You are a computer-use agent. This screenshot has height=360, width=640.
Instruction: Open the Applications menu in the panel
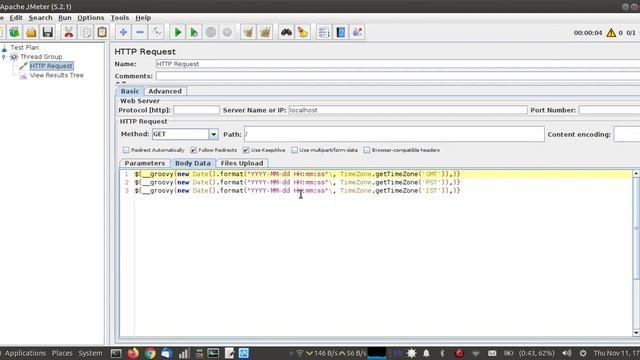pyautogui.click(x=25, y=353)
